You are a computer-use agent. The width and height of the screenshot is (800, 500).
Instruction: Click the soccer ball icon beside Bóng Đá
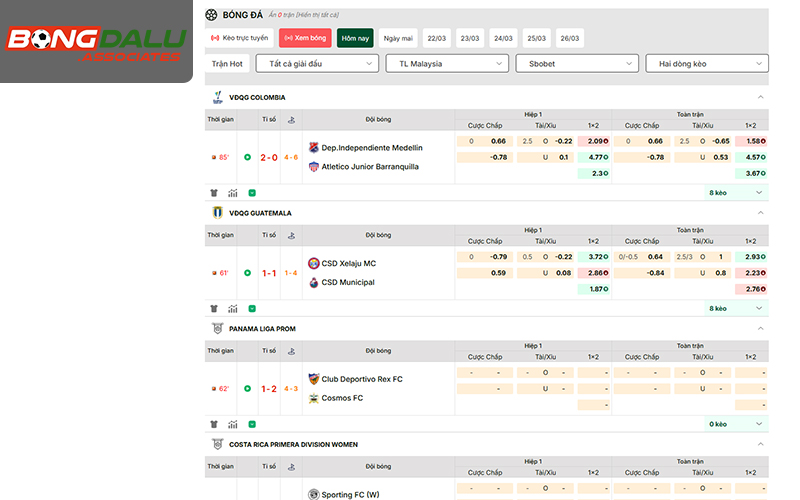tap(210, 15)
